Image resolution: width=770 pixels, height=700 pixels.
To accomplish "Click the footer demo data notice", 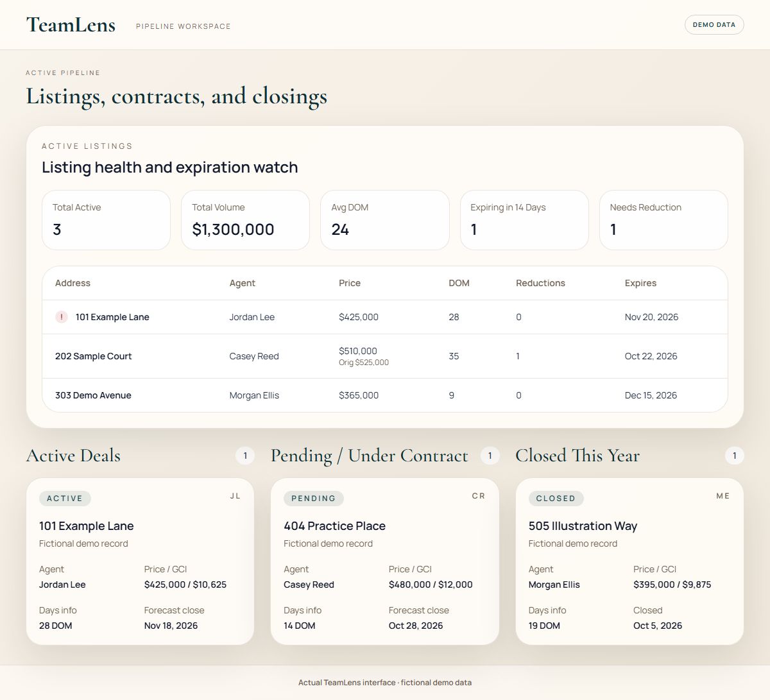I will 385,683.
